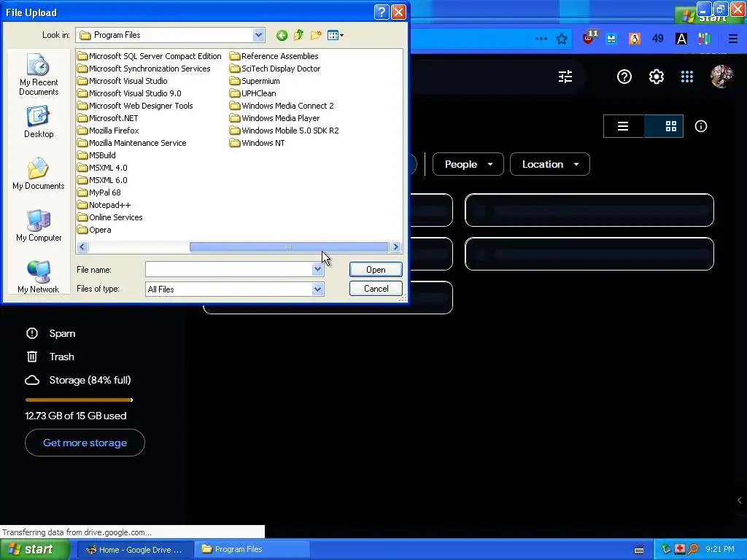Open My Network places shortcut

pos(39,277)
